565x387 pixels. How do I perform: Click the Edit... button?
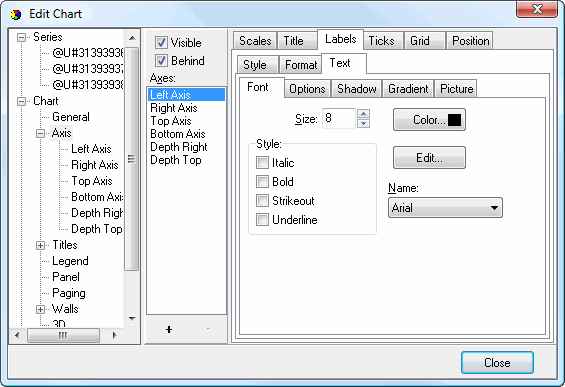pyautogui.click(x=429, y=157)
